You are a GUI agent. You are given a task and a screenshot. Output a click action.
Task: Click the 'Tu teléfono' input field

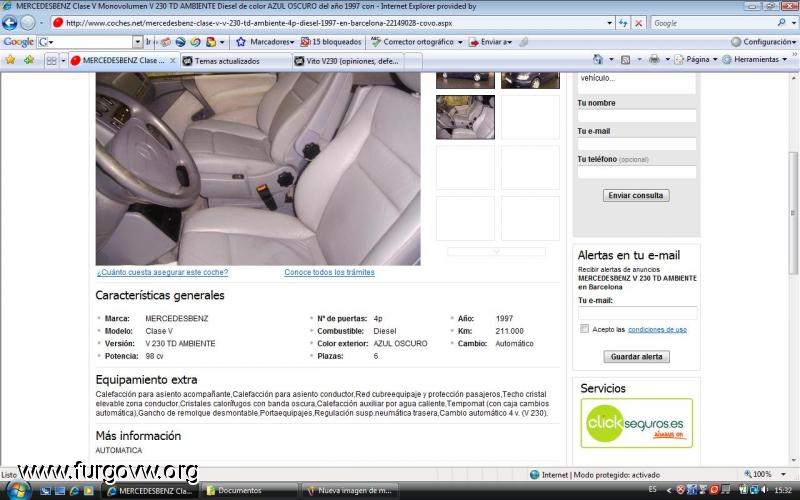click(x=637, y=172)
